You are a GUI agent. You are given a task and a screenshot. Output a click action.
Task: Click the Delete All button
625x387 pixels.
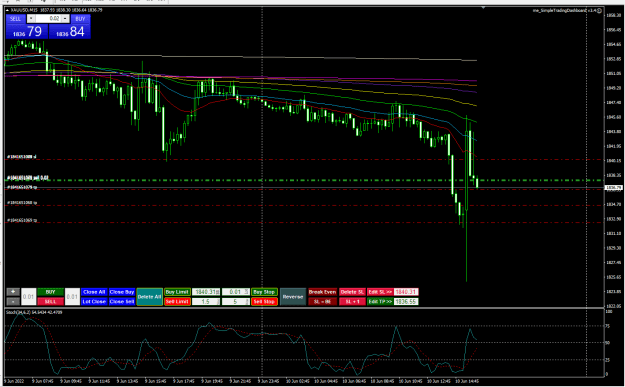[149, 297]
